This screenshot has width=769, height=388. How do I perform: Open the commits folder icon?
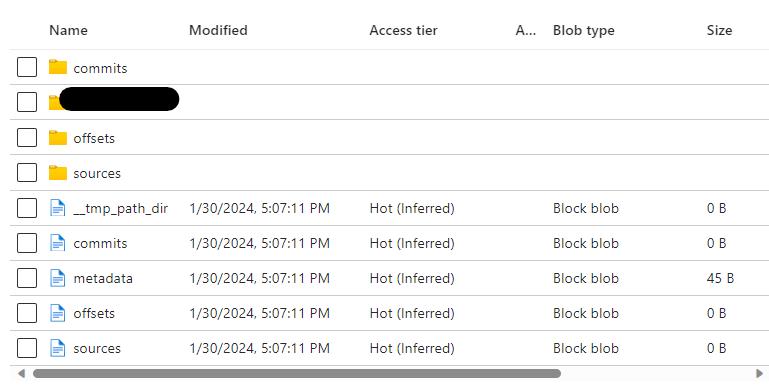pyautogui.click(x=58, y=67)
